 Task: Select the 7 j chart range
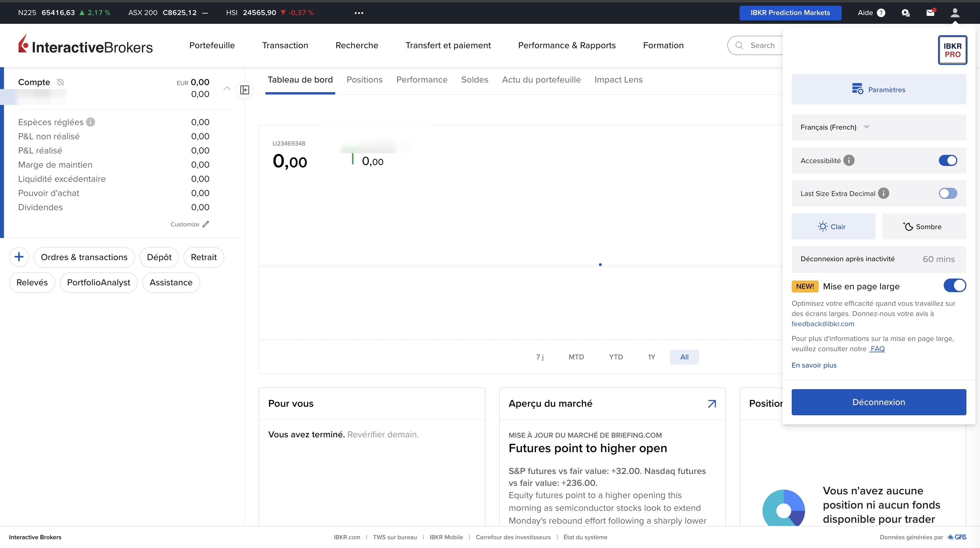(x=539, y=357)
